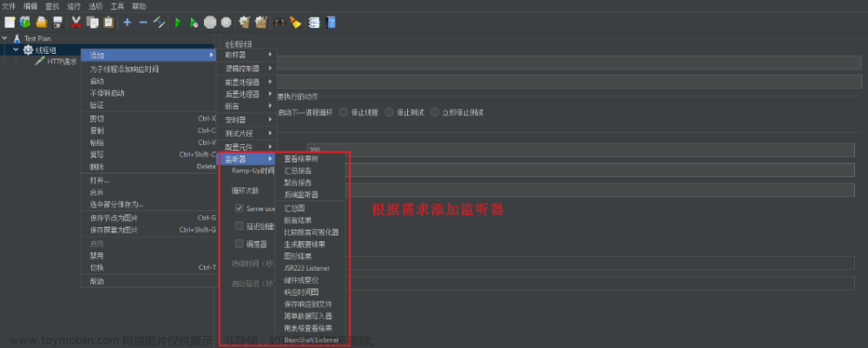
Task: Choose 剪切 Ctrl-X in context menu
Action: (149, 118)
